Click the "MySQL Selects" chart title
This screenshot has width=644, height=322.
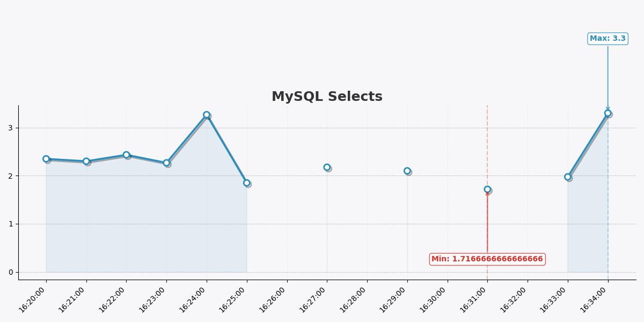click(327, 97)
